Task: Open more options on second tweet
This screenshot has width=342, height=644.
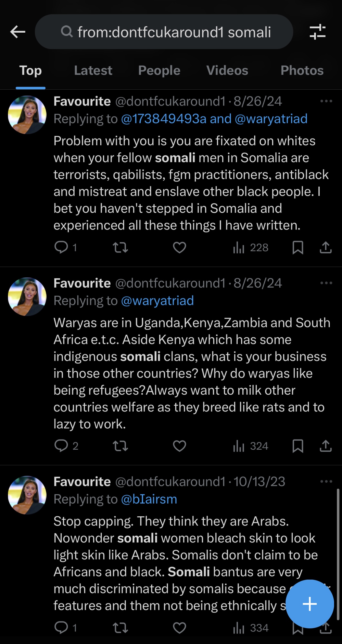Action: point(326,283)
